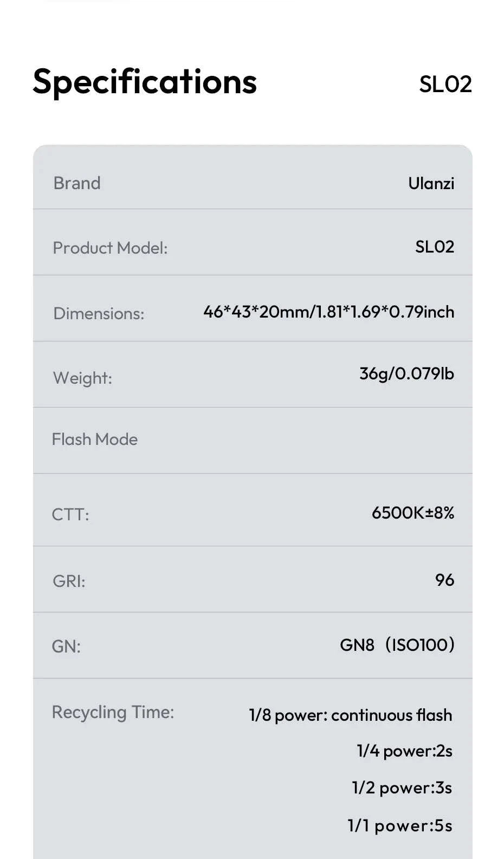Select the Recycling Time label

click(113, 712)
